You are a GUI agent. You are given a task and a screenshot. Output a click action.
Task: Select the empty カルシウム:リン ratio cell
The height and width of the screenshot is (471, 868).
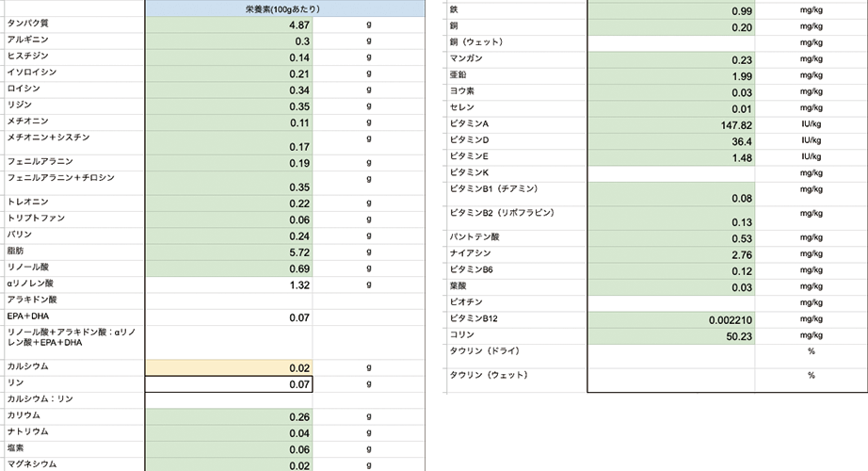229,399
